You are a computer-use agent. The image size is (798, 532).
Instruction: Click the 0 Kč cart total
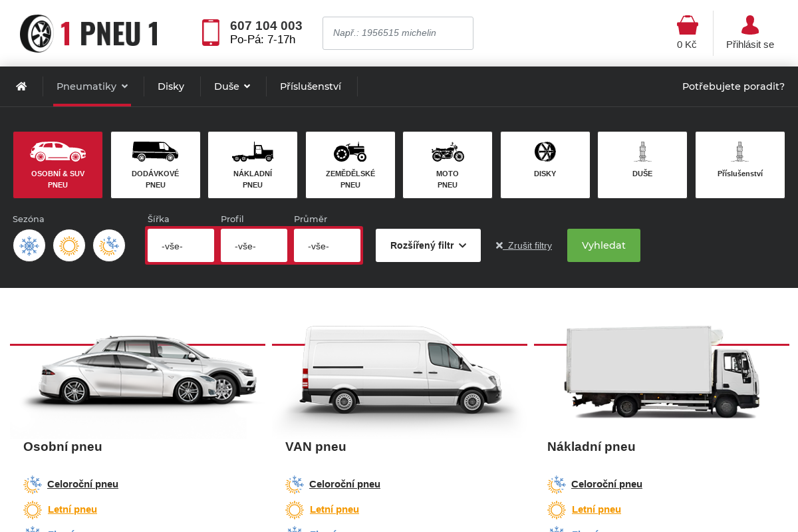click(x=687, y=45)
